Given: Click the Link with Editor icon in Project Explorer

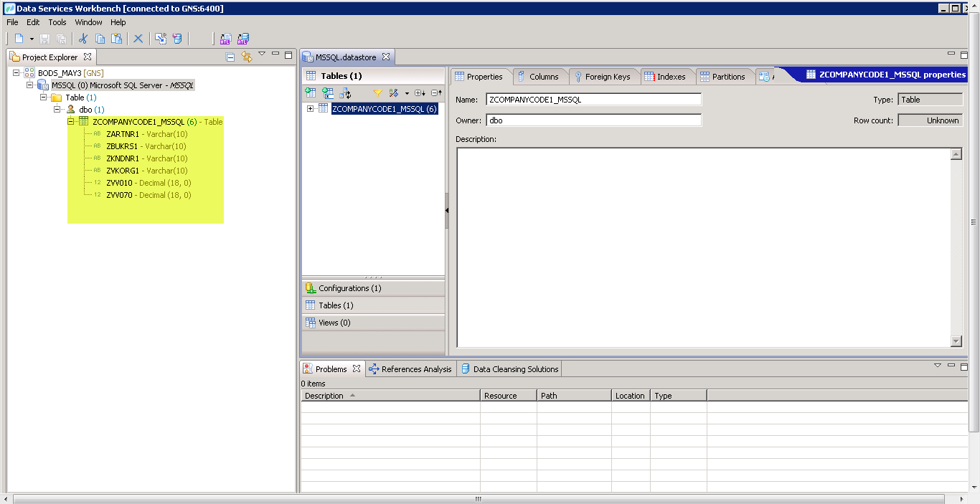Looking at the screenshot, I should coord(247,57).
